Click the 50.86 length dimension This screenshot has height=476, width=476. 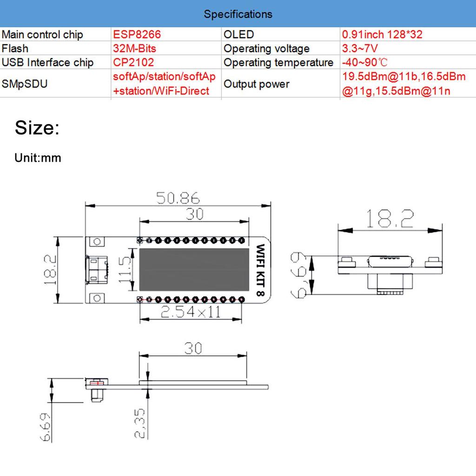[x=178, y=198]
